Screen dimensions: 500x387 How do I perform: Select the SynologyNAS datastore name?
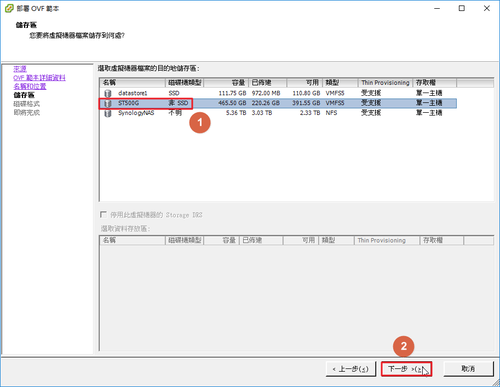tap(136, 113)
